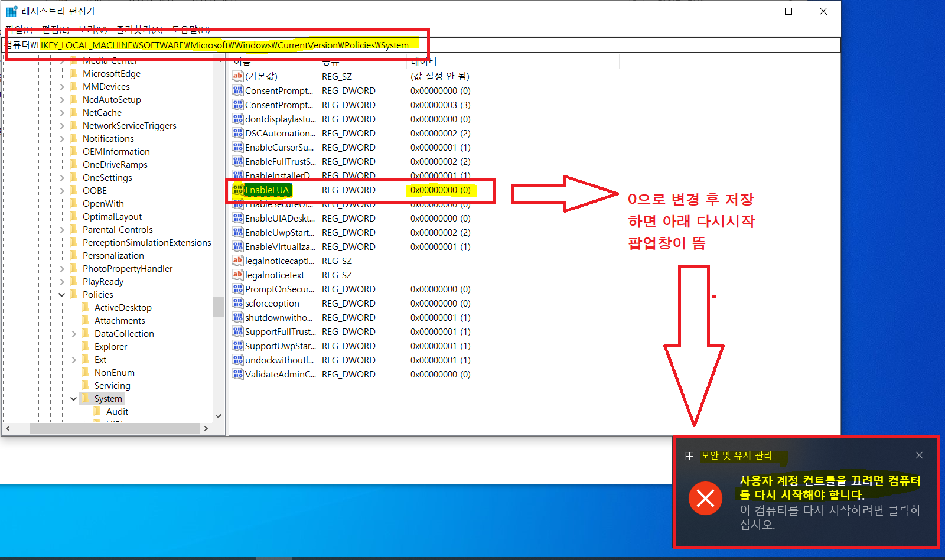The height and width of the screenshot is (560, 945).
Task: Click the ValidateAdminC... value icon
Action: coord(238,374)
